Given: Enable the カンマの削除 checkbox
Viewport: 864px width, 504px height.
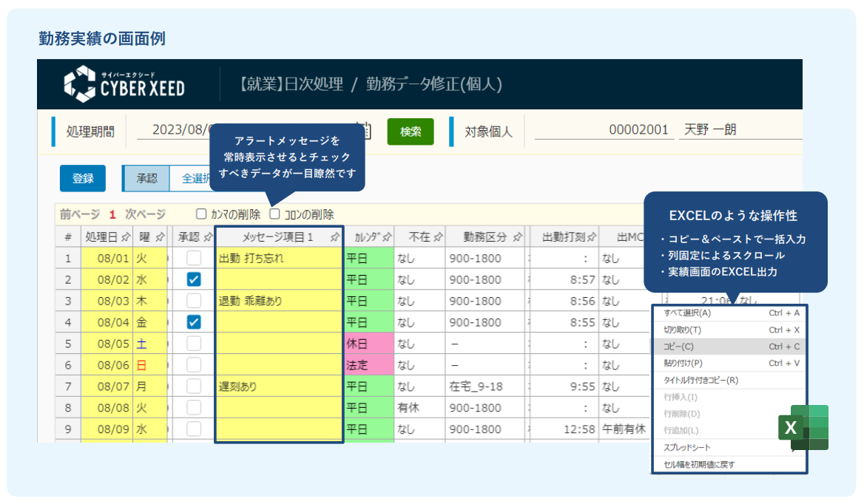Looking at the screenshot, I should (x=201, y=214).
